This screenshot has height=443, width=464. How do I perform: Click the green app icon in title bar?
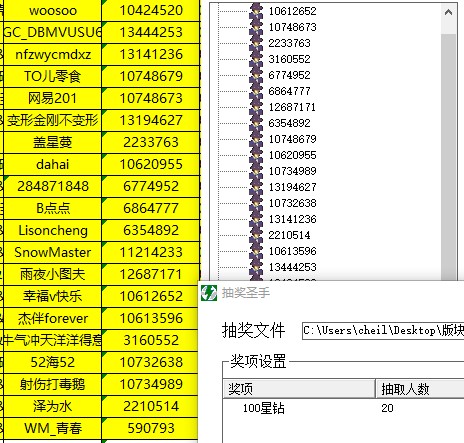point(209,293)
